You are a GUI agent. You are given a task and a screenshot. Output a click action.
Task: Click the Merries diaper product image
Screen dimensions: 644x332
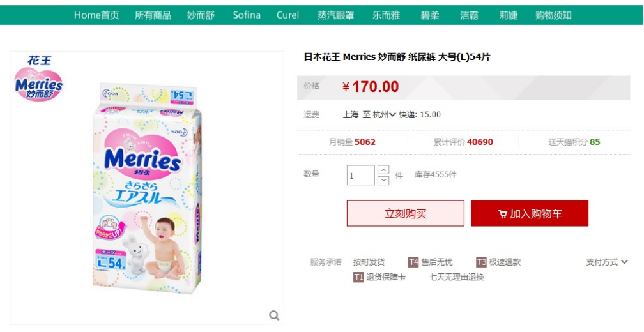tap(147, 188)
